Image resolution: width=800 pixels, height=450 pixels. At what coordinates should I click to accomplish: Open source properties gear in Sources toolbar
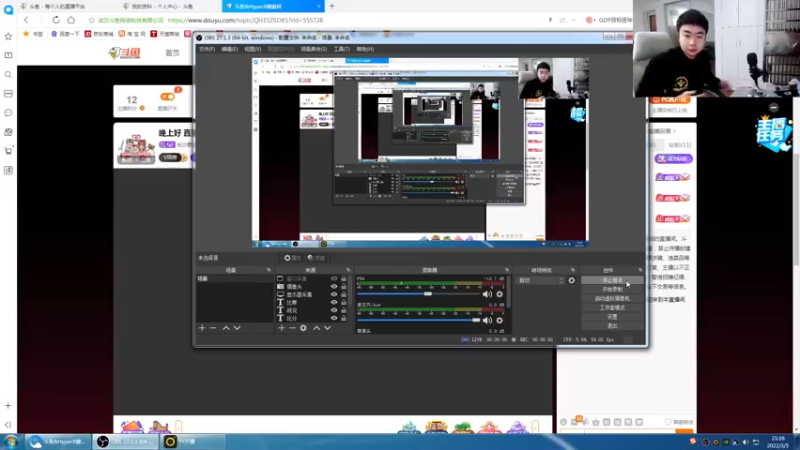coord(303,328)
